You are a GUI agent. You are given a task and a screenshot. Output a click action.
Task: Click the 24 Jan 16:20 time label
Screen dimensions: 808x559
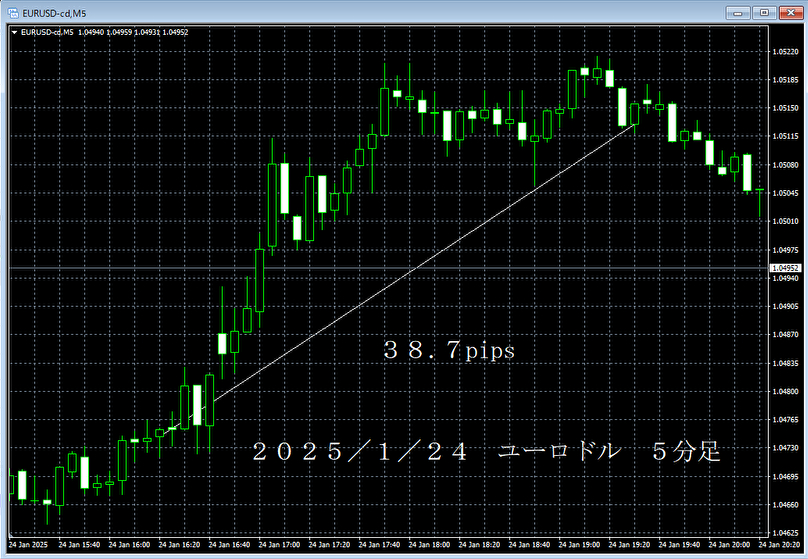pyautogui.click(x=179, y=545)
